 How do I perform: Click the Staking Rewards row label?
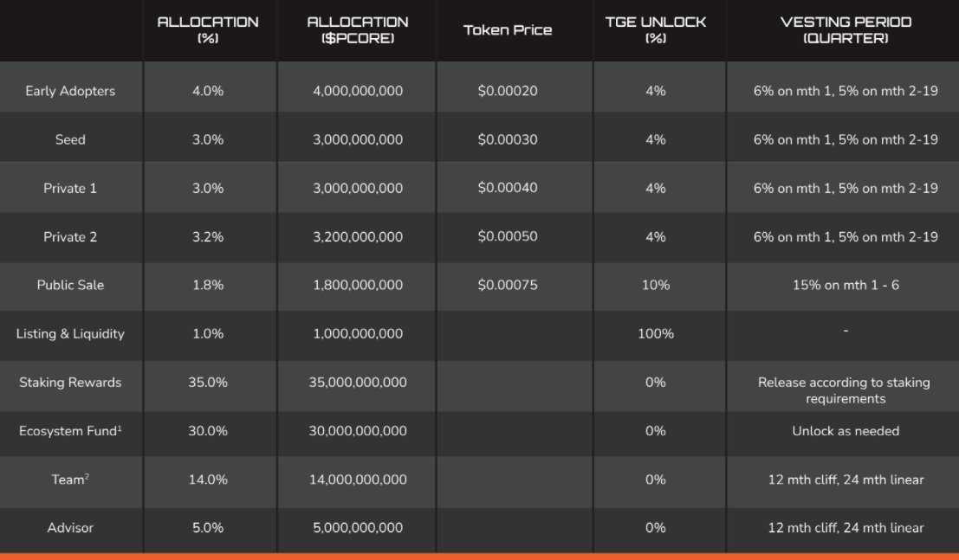[70, 382]
